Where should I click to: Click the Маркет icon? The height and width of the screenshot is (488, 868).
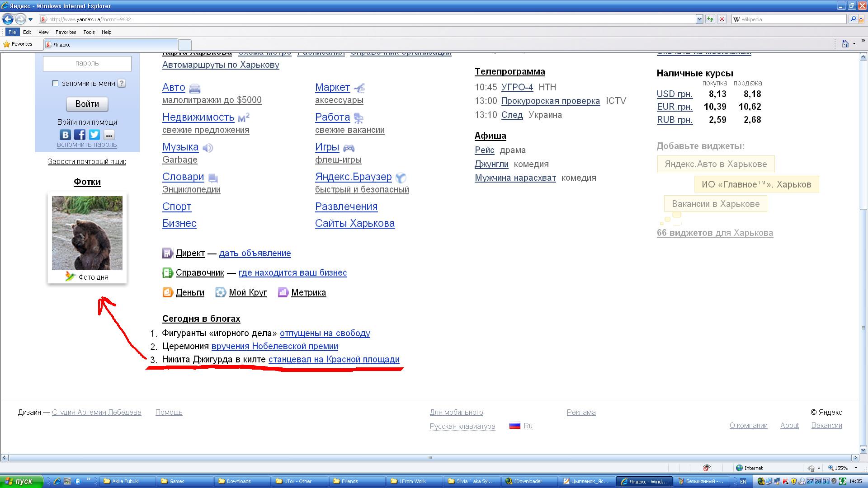pos(359,88)
